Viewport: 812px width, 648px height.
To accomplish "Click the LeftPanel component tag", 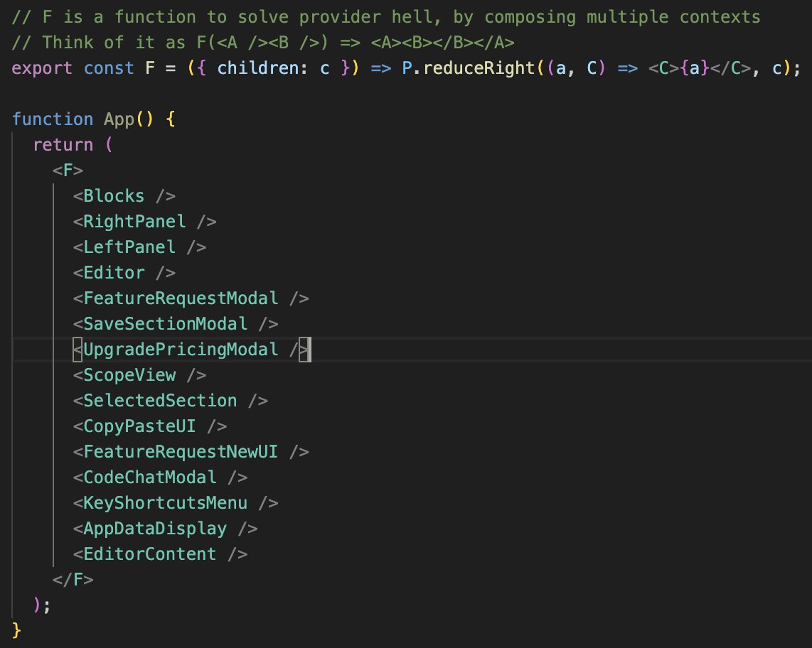I will (140, 247).
